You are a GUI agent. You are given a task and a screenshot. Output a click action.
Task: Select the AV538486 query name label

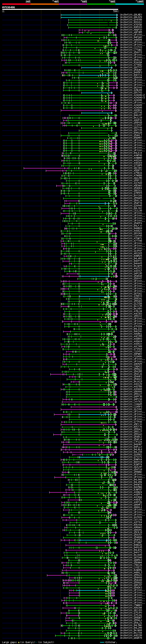click(8, 8)
